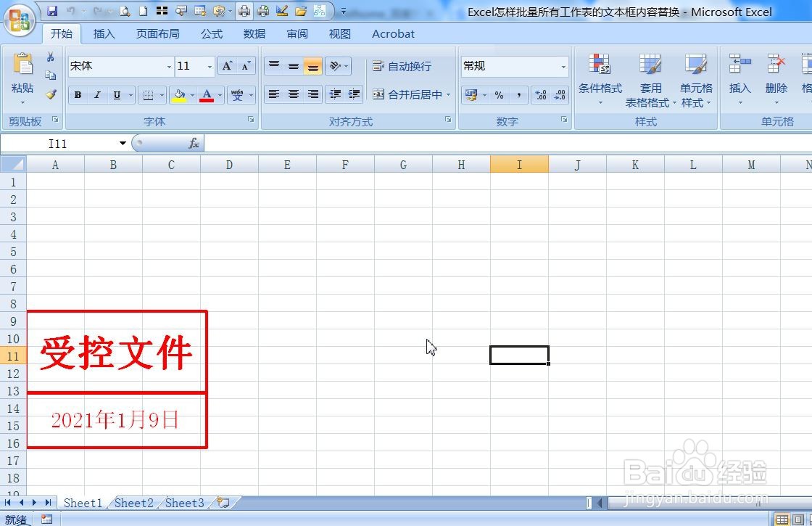Image resolution: width=812 pixels, height=526 pixels.
Task: Open 审阅 ribbon tab
Action: [x=297, y=33]
